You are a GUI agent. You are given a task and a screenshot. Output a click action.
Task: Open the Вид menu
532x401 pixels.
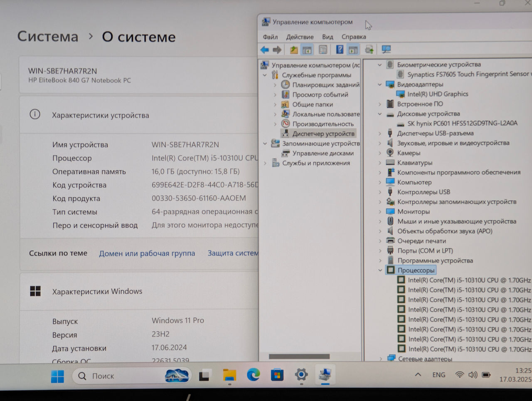328,37
